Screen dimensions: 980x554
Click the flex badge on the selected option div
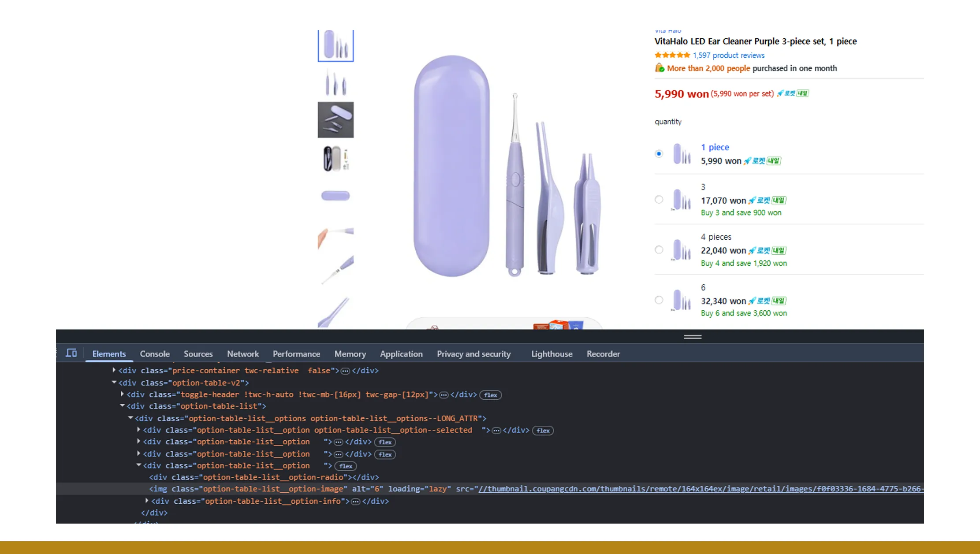[543, 431]
